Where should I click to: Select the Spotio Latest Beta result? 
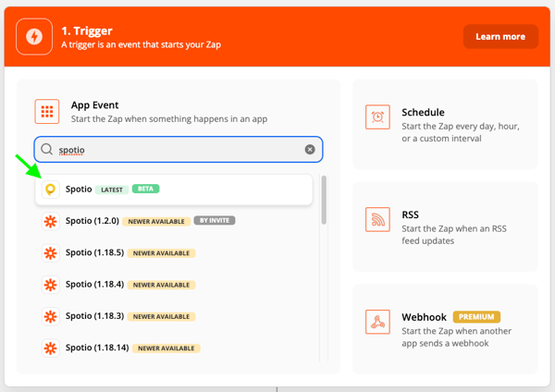[x=174, y=190]
